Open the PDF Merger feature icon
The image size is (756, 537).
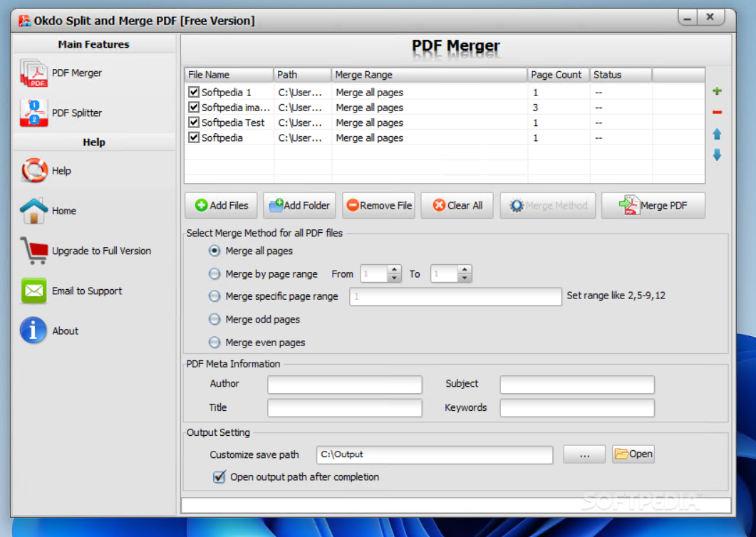click(x=33, y=73)
